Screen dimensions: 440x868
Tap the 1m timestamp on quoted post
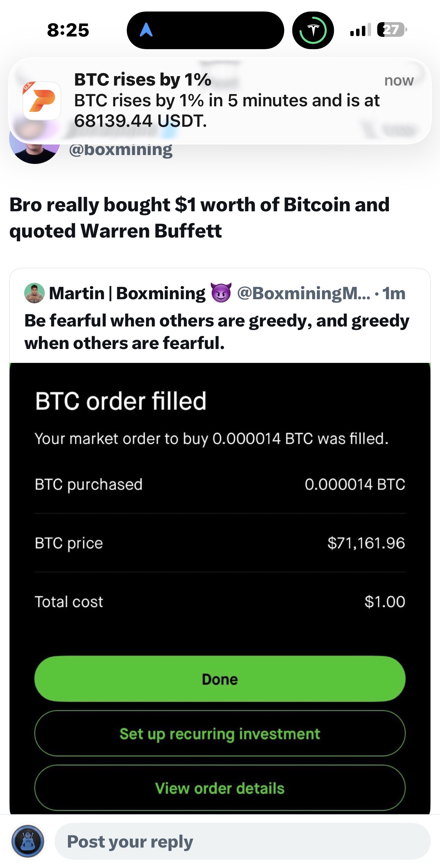[x=394, y=293]
